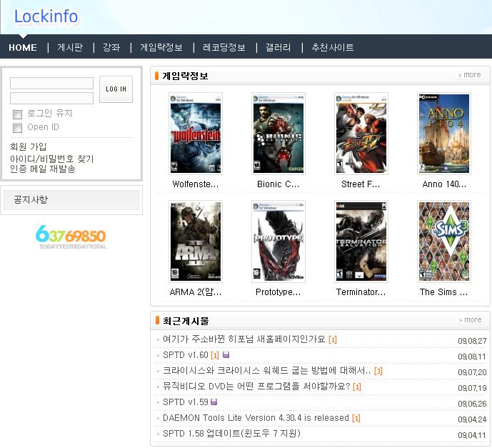Click more link in 최근게시물 section

coord(470,319)
